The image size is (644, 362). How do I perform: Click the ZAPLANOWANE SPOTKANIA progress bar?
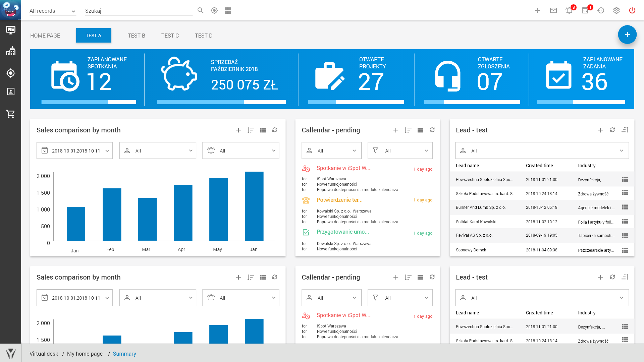click(89, 102)
